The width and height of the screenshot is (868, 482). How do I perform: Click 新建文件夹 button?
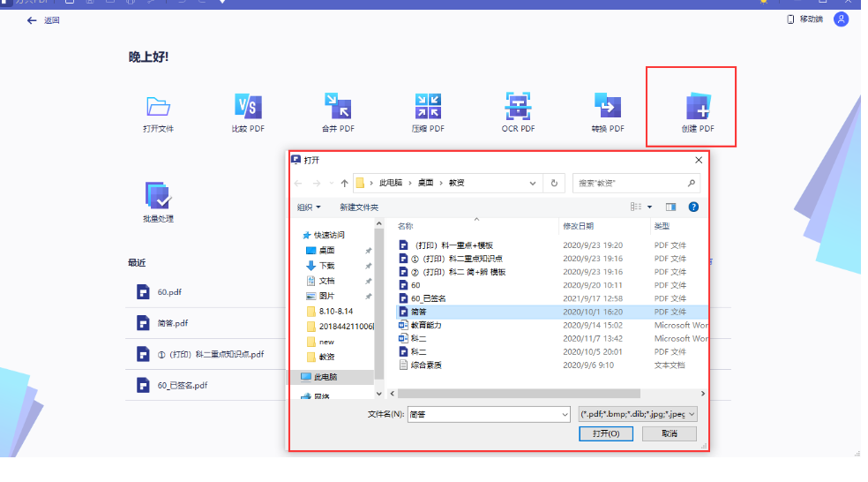pos(359,207)
